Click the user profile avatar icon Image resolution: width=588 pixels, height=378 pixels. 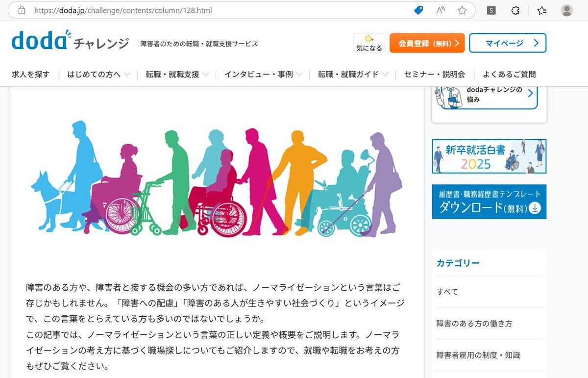[567, 10]
